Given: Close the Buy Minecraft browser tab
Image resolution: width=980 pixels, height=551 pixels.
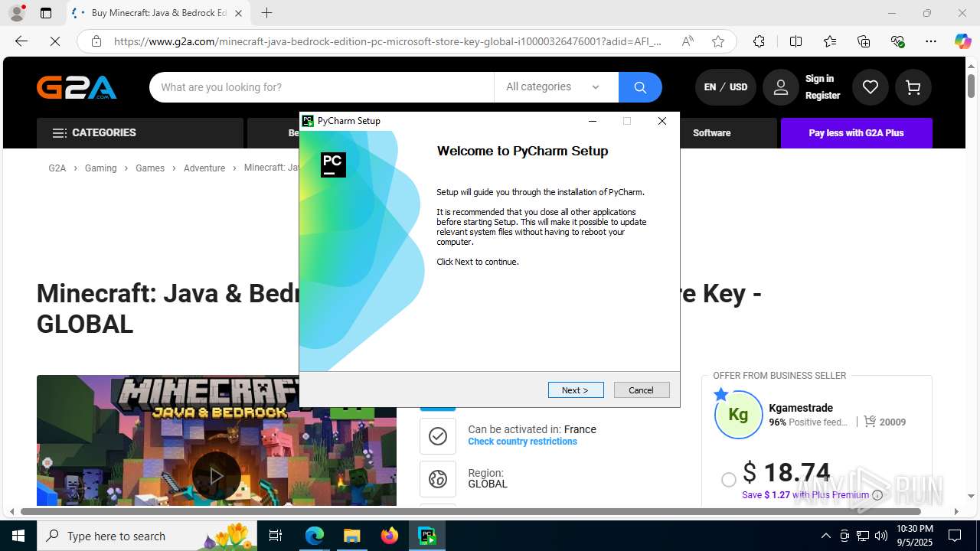Looking at the screenshot, I should click(238, 13).
